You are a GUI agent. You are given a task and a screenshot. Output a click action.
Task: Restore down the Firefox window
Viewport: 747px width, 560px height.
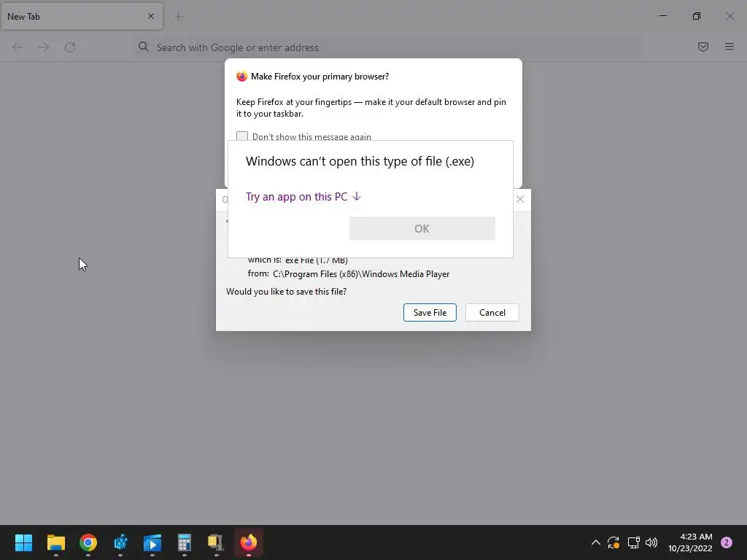[x=697, y=16]
